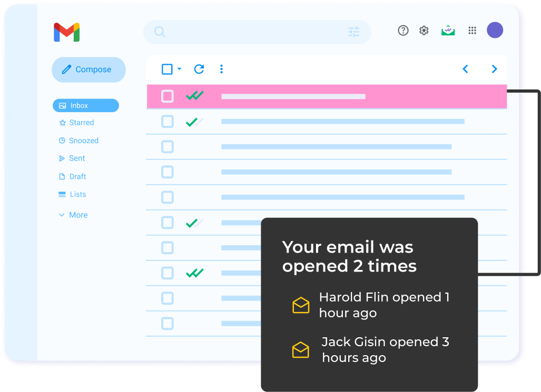Select the checkbox on the second email row

point(167,122)
